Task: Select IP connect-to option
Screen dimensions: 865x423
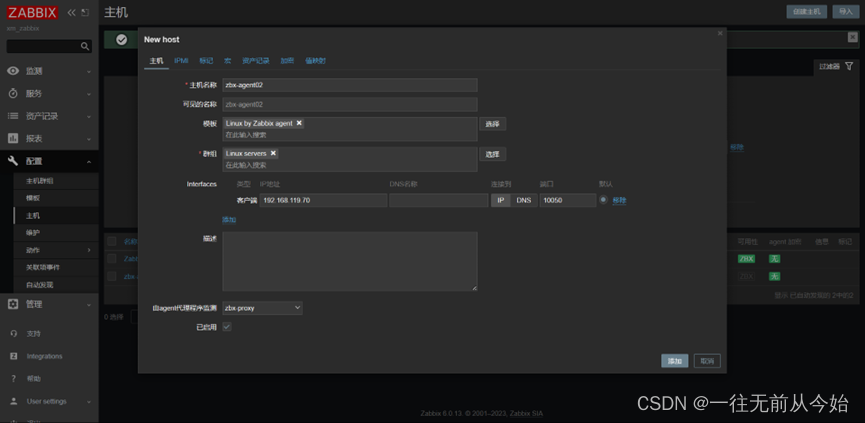Action: tap(500, 201)
